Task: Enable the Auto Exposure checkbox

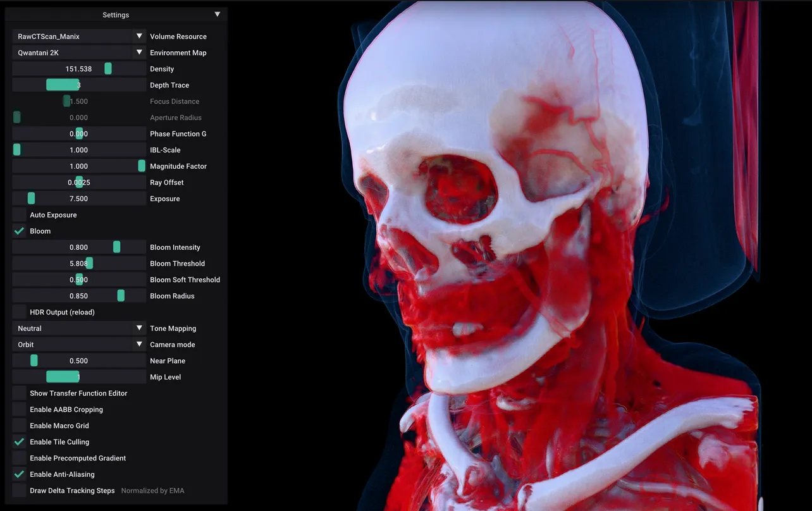Action: coord(18,214)
